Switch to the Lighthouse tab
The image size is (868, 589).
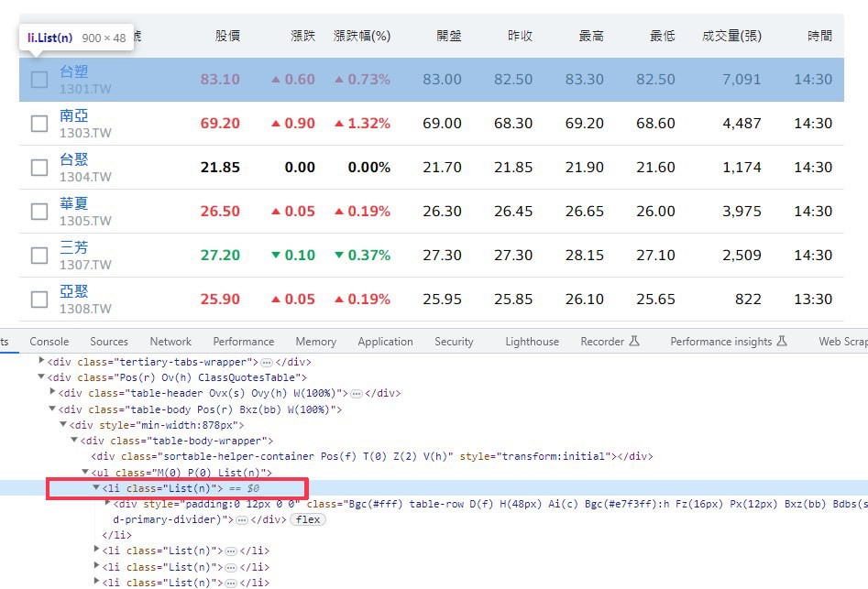[532, 342]
